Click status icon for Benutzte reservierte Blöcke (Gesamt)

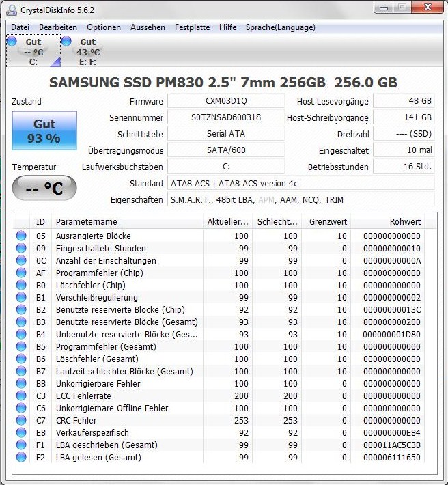(21, 322)
